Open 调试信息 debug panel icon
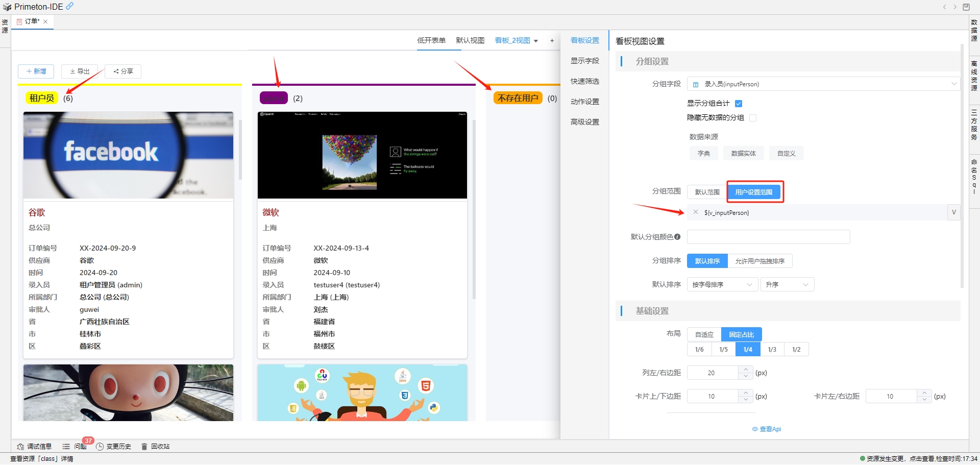980x465 pixels. coord(20,447)
